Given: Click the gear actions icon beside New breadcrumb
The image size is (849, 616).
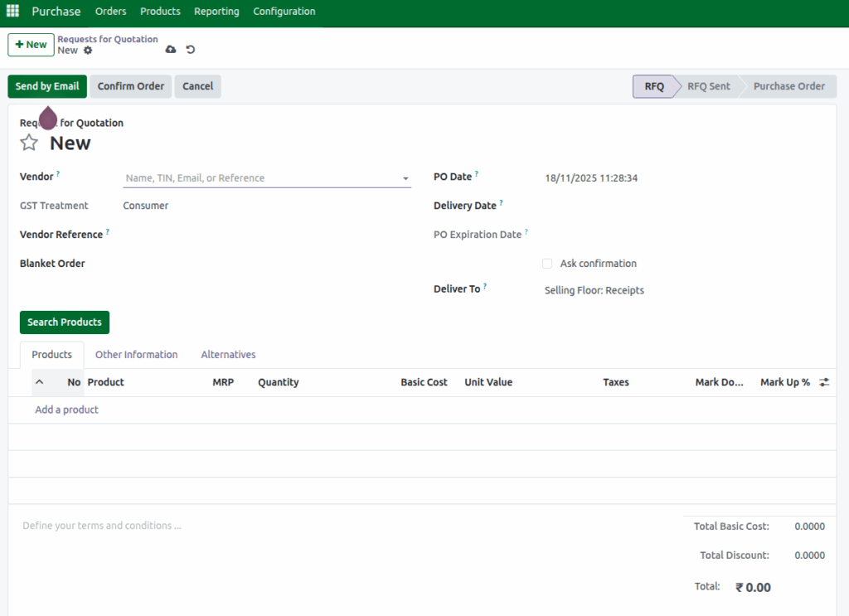Looking at the screenshot, I should [x=87, y=50].
